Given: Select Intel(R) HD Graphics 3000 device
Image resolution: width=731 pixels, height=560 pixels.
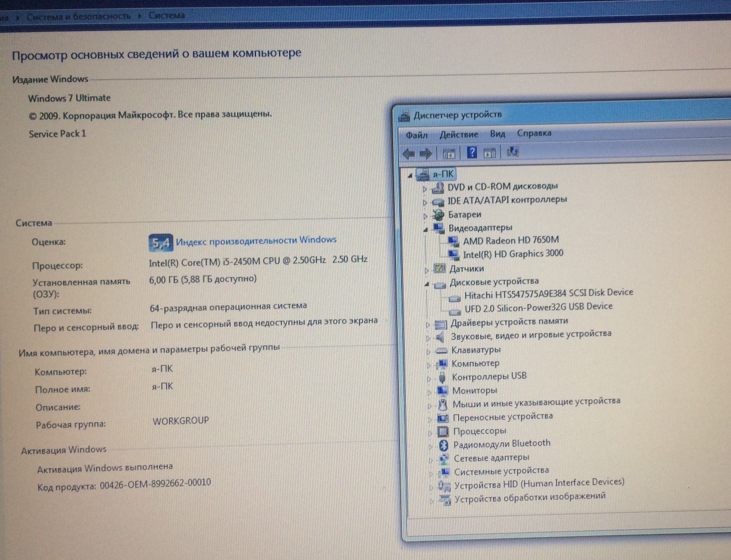Looking at the screenshot, I should [x=513, y=254].
